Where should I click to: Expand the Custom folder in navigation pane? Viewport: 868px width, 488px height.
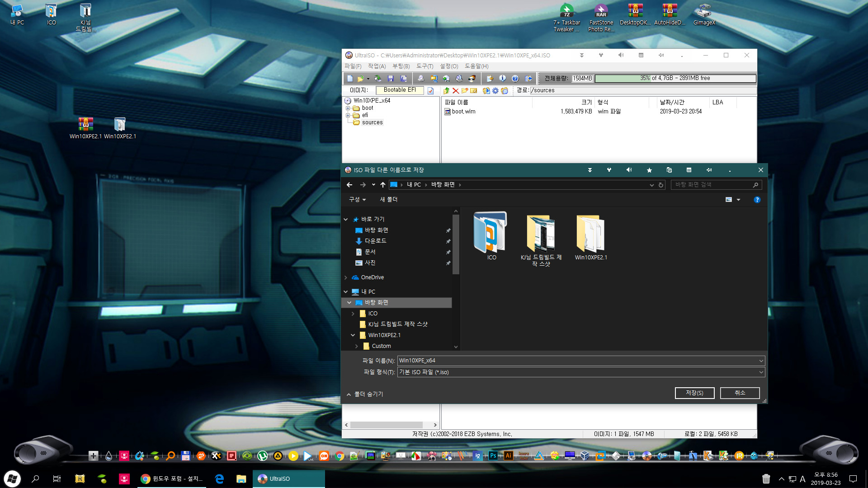coord(357,347)
